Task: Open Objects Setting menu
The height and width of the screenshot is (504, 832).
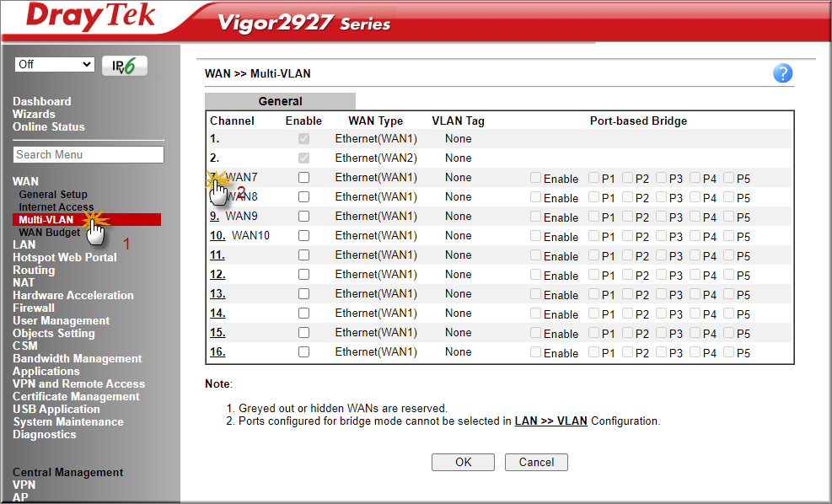Action: click(x=54, y=334)
